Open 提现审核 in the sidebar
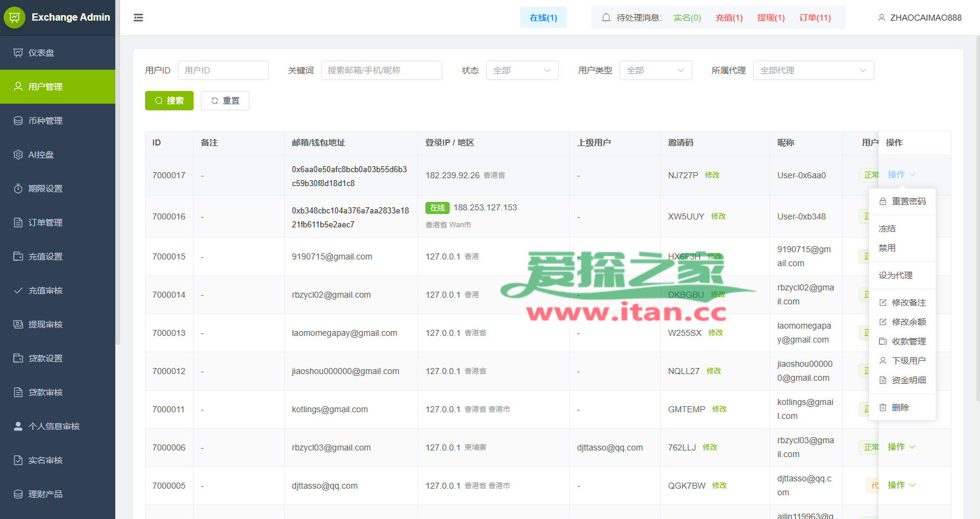This screenshot has width=980, height=519. point(46,324)
